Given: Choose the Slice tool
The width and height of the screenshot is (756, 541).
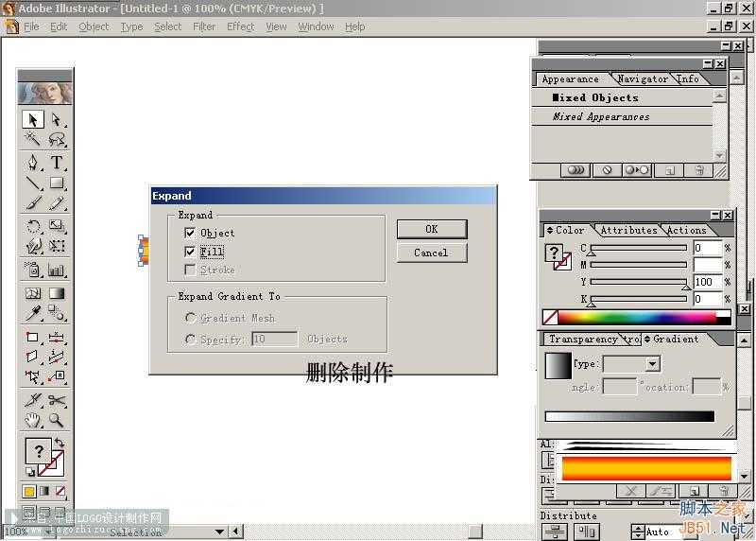Looking at the screenshot, I should click(x=33, y=400).
